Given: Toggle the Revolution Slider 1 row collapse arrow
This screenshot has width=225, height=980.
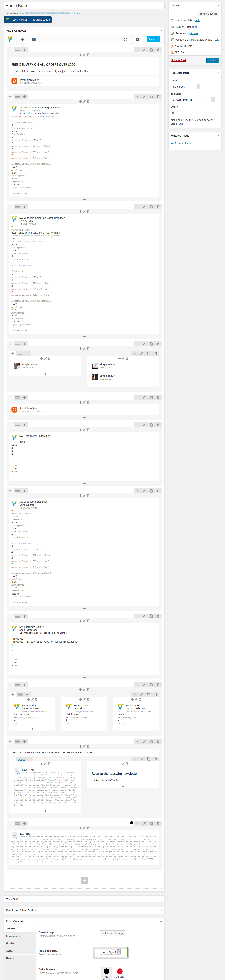Looking at the screenshot, I should (137, 50).
